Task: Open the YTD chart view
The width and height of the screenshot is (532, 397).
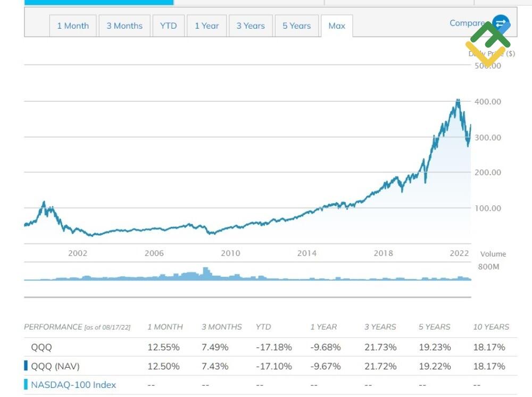Action: point(168,26)
